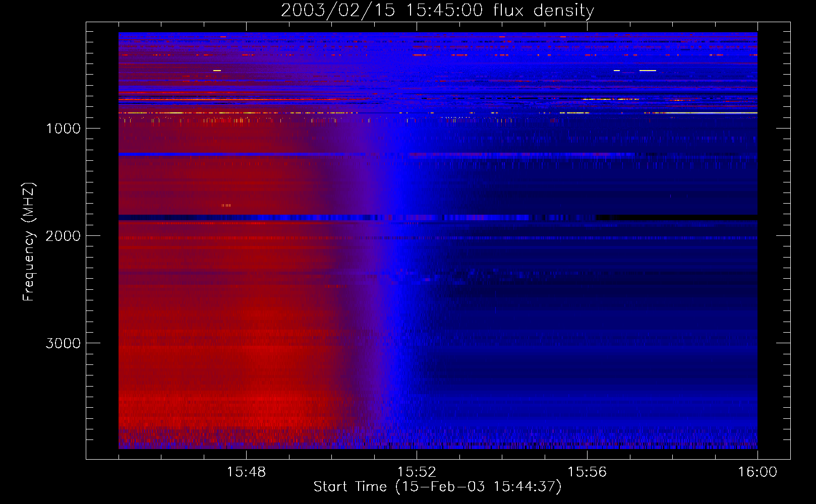The height and width of the screenshot is (504, 816).
Task: Click the "Frequency (MHZ)" axis label
Action: (29, 242)
